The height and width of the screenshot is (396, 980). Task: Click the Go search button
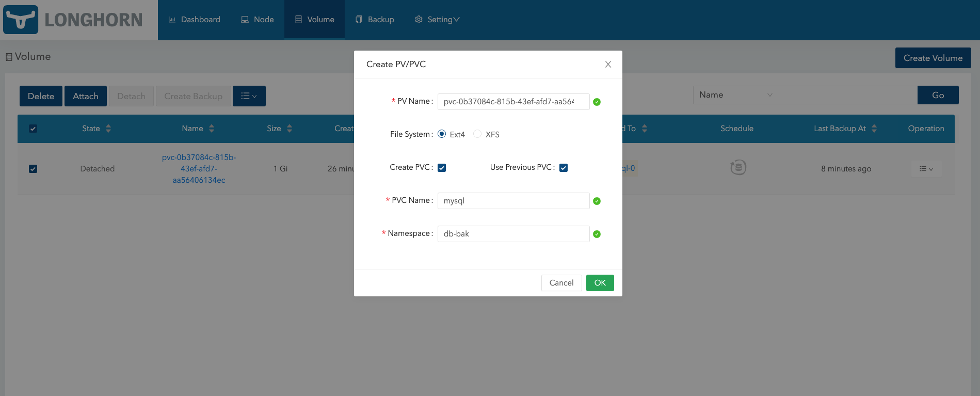[x=938, y=95]
